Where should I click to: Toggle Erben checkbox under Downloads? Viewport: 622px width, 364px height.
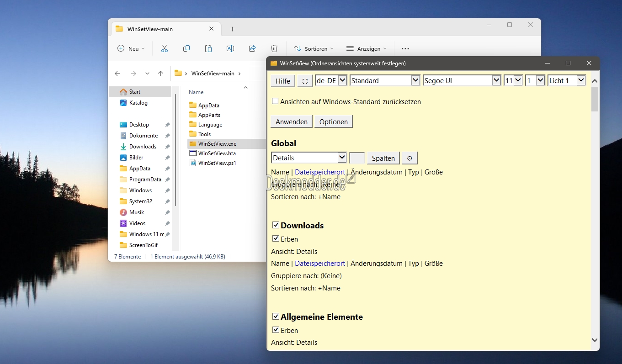tap(276, 238)
